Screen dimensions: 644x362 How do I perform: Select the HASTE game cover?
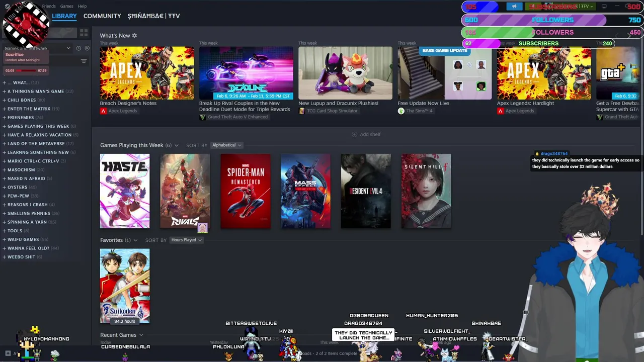125,191
